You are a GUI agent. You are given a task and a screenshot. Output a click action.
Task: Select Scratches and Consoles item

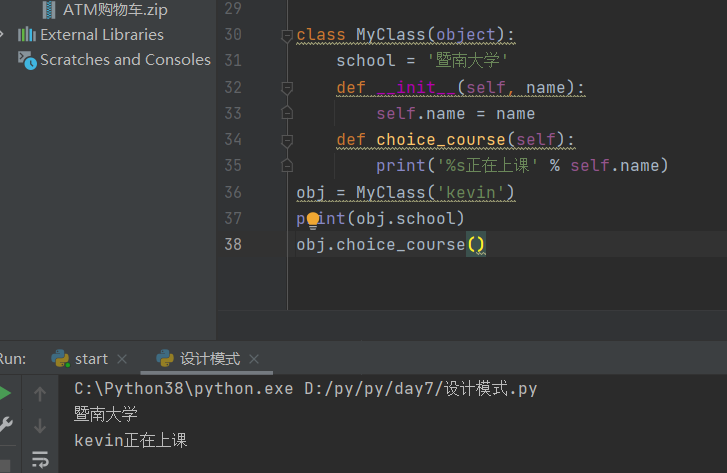pos(125,60)
